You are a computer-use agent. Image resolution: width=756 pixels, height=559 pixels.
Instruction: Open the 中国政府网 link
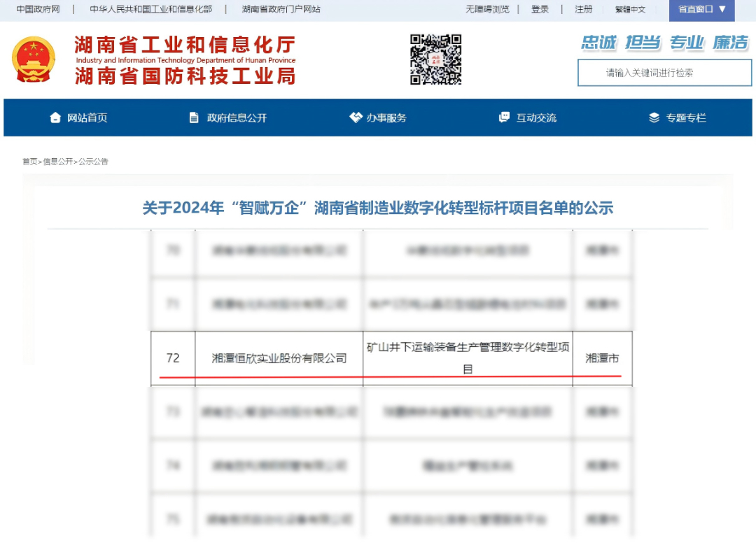38,10
